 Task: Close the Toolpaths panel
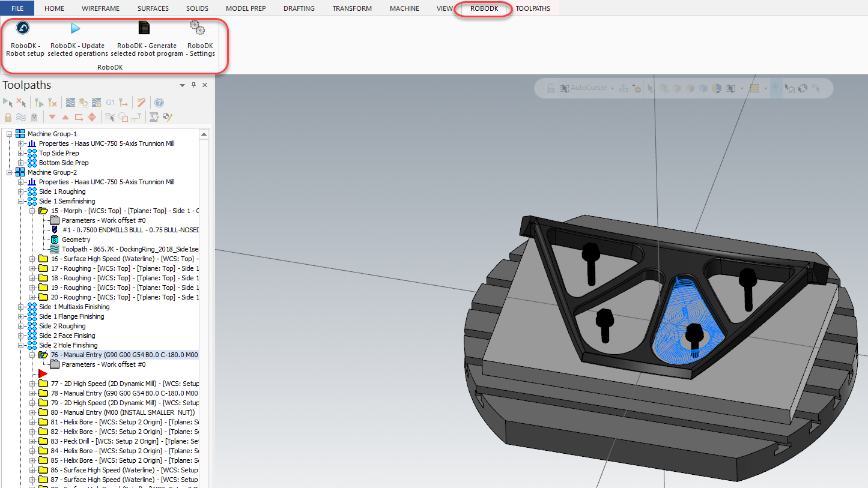point(205,85)
